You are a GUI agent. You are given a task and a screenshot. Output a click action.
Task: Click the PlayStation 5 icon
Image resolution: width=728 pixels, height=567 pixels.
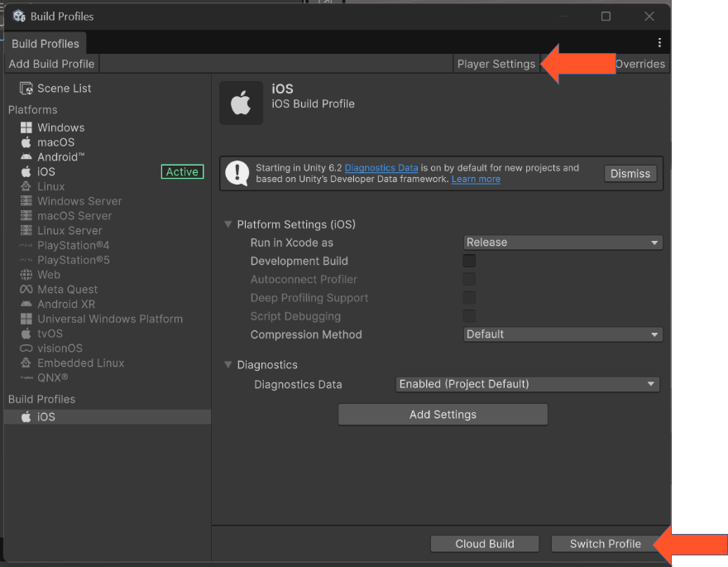coord(26,260)
